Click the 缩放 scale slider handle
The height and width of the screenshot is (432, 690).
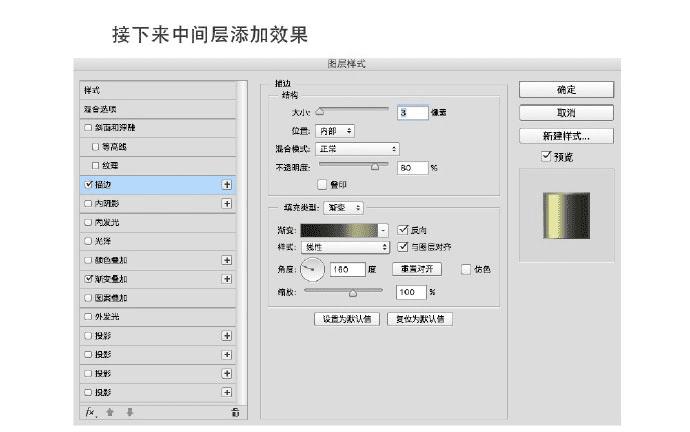(x=353, y=293)
